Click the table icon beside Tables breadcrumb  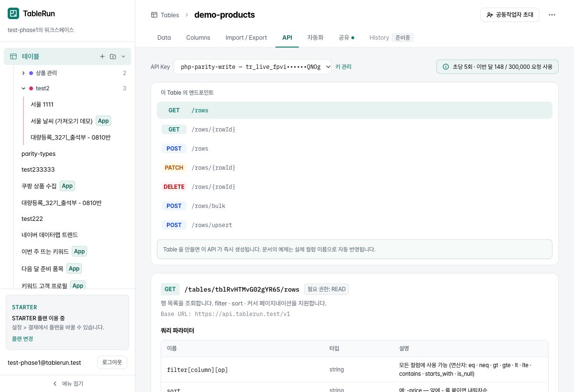(x=154, y=15)
